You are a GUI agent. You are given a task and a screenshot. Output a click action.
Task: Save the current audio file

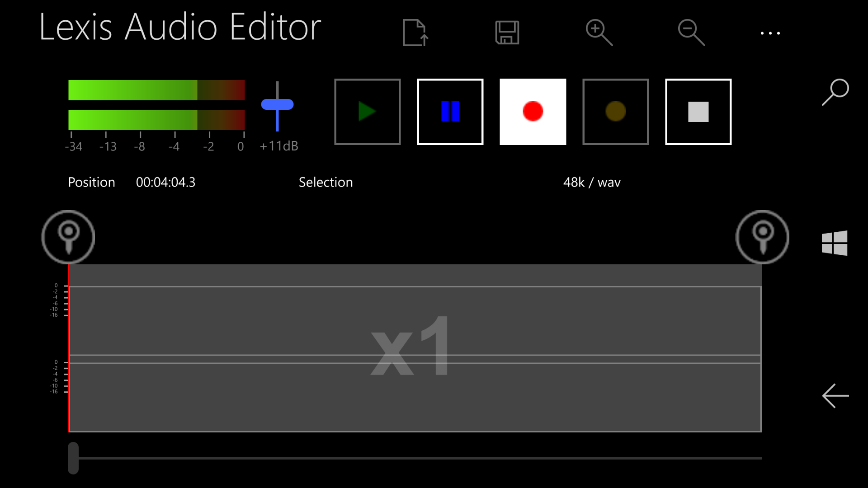pos(507,33)
